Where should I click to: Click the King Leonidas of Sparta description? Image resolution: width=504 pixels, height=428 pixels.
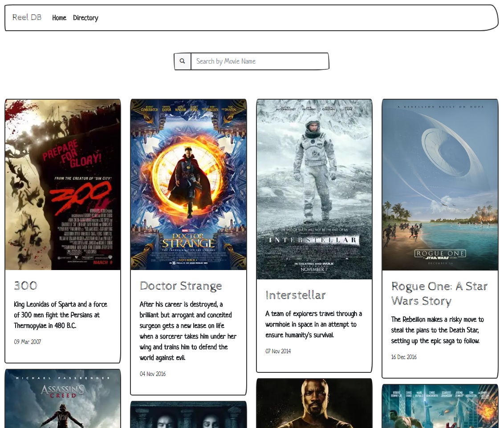coord(61,315)
